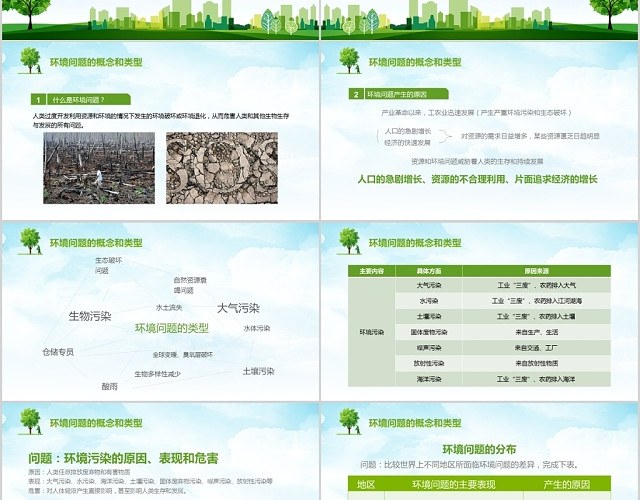Click the table cell 来自生产、生活
The width and height of the screenshot is (640, 500).
click(x=537, y=332)
